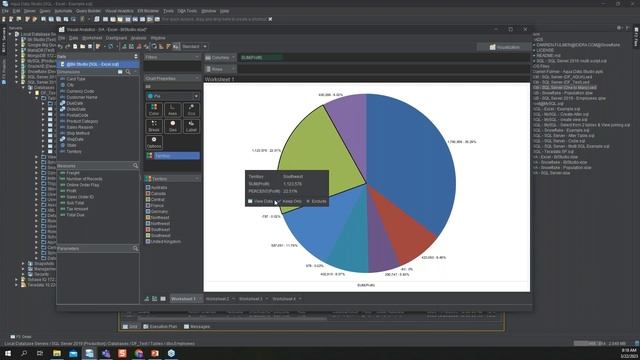The height and width of the screenshot is (360, 640).
Task: Open the Territory legend dropdown arrow
Action: [x=197, y=179]
